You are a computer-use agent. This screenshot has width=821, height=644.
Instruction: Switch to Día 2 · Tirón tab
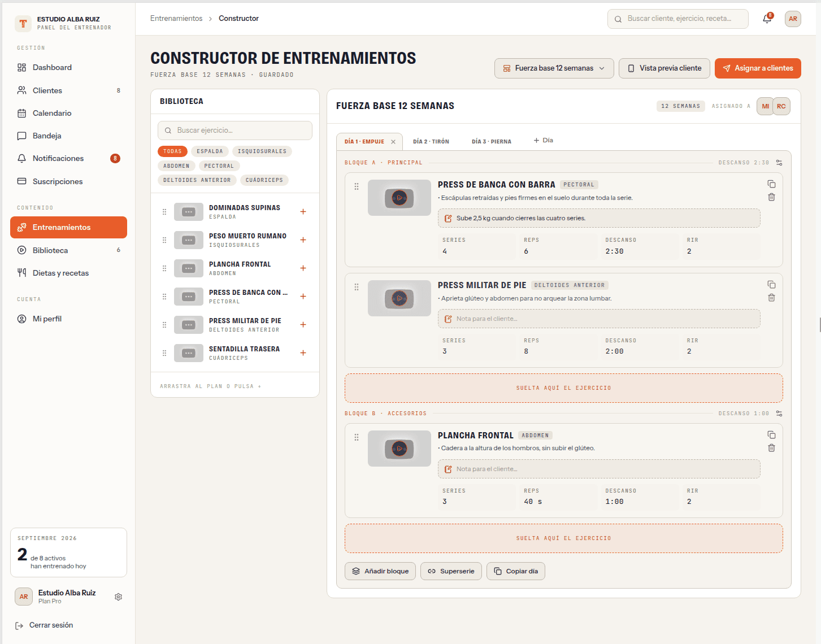click(x=431, y=142)
